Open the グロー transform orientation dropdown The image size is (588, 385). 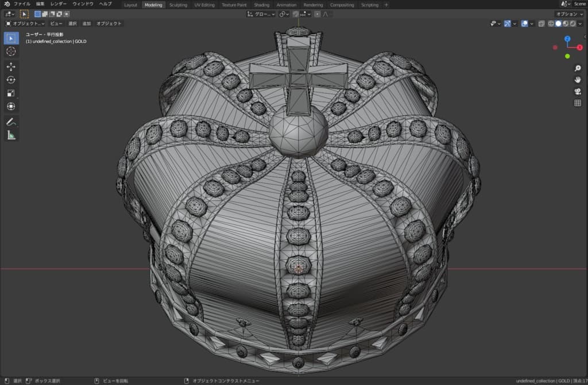(261, 14)
